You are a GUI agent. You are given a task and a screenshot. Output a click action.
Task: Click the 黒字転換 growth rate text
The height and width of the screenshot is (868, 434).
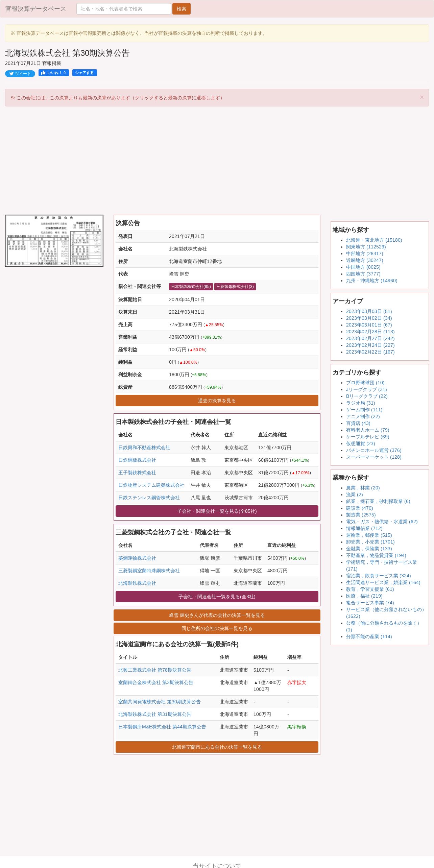point(297,727)
